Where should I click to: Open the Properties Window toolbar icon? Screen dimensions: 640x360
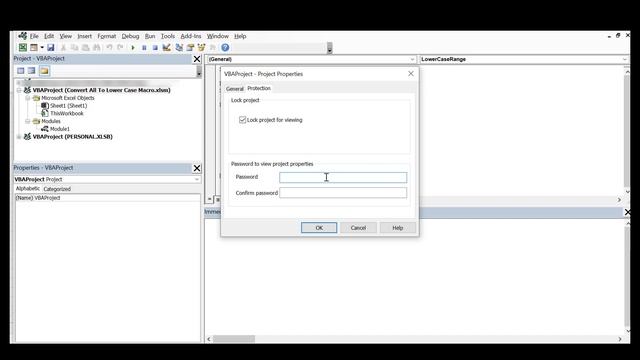pyautogui.click(x=190, y=48)
